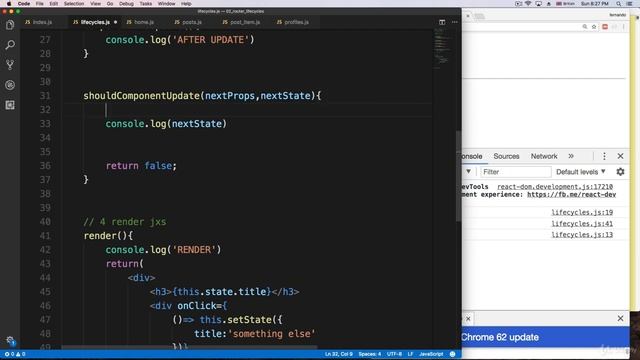The width and height of the screenshot is (640, 360).
Task: Open the console context dropdown arrow
Action: click(x=469, y=171)
